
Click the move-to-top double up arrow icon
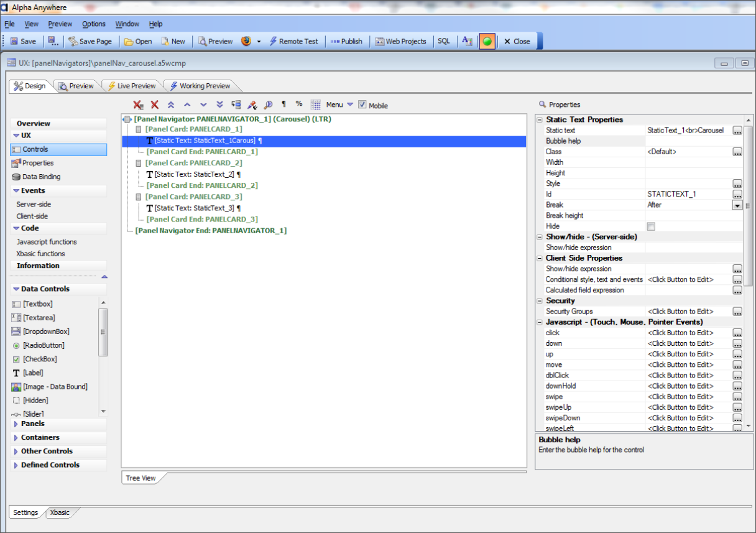[x=171, y=104]
